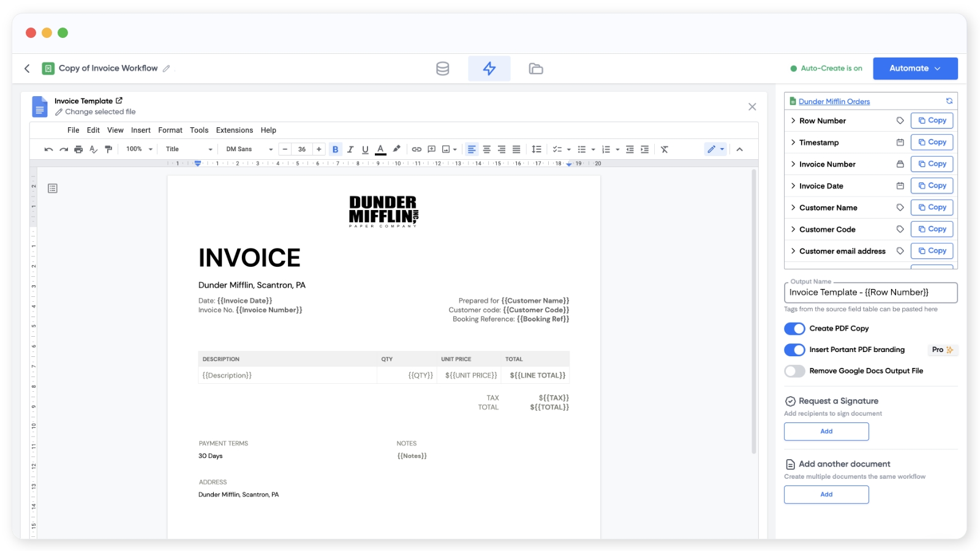Open the database source icon
Screen dimensions: 980x551
[442, 69]
